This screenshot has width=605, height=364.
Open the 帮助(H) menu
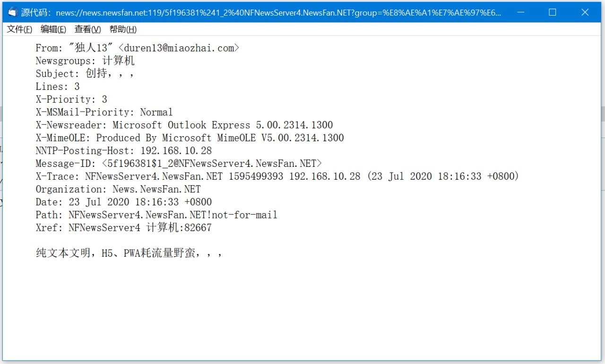[x=123, y=29]
